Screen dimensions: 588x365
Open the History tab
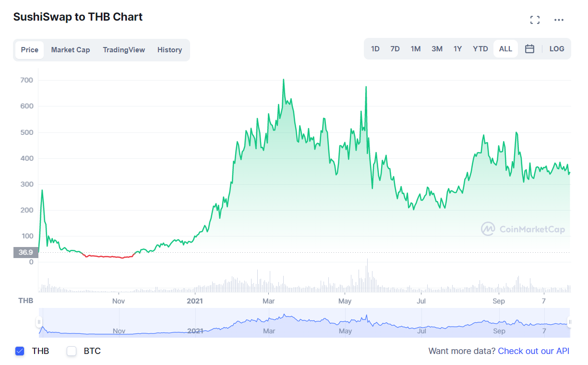(169, 50)
